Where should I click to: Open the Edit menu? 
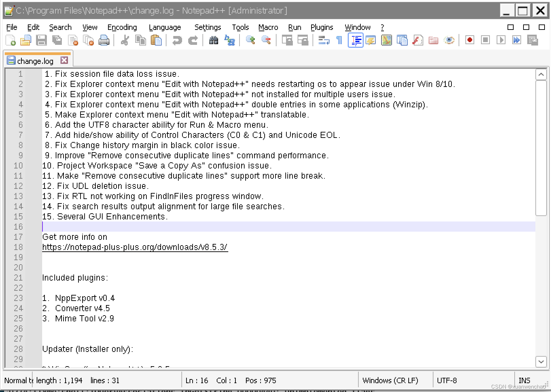tap(33, 27)
